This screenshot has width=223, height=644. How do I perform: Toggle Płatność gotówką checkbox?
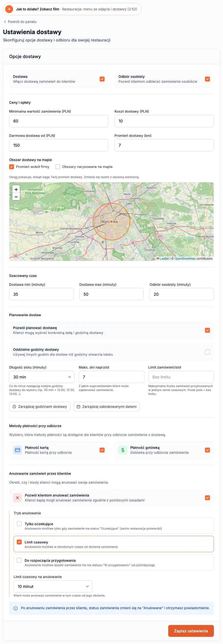click(x=207, y=450)
